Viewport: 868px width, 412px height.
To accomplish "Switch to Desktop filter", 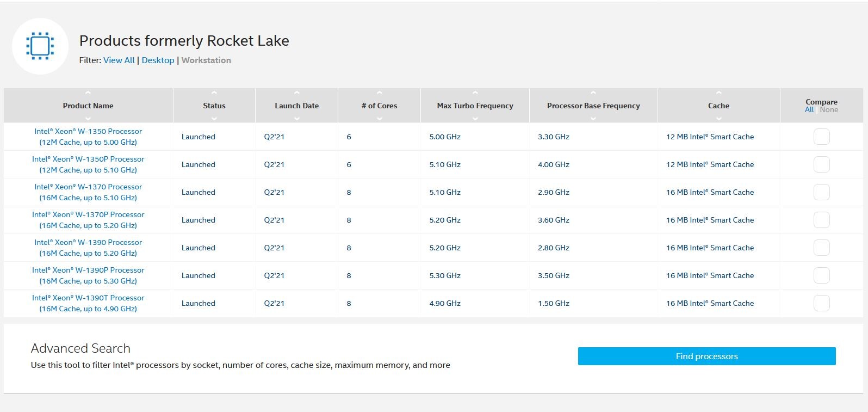I will pos(158,60).
